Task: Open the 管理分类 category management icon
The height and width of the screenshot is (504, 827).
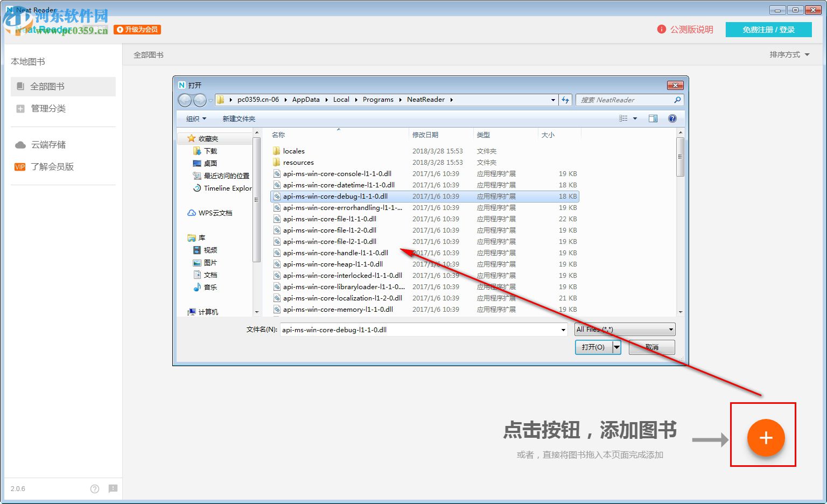Action: pos(20,109)
